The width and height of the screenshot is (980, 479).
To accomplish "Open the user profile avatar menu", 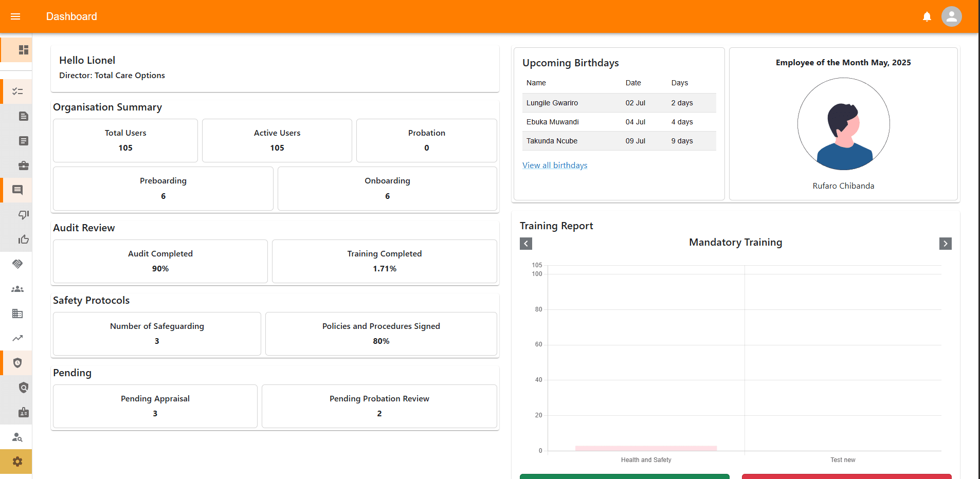I will coord(951,16).
